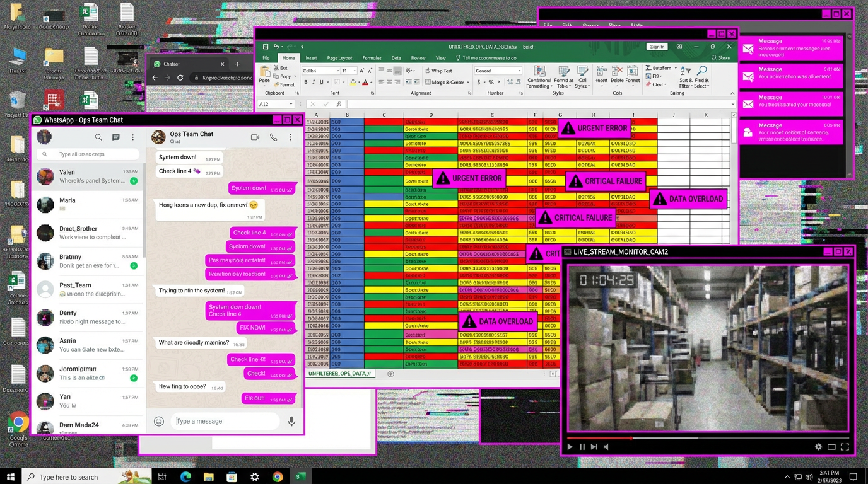
Task: Start a video call in Ops Team Chat
Action: [x=255, y=137]
